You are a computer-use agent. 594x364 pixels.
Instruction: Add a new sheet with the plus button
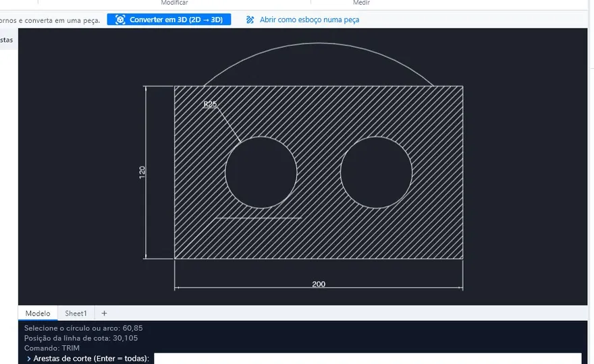click(104, 313)
